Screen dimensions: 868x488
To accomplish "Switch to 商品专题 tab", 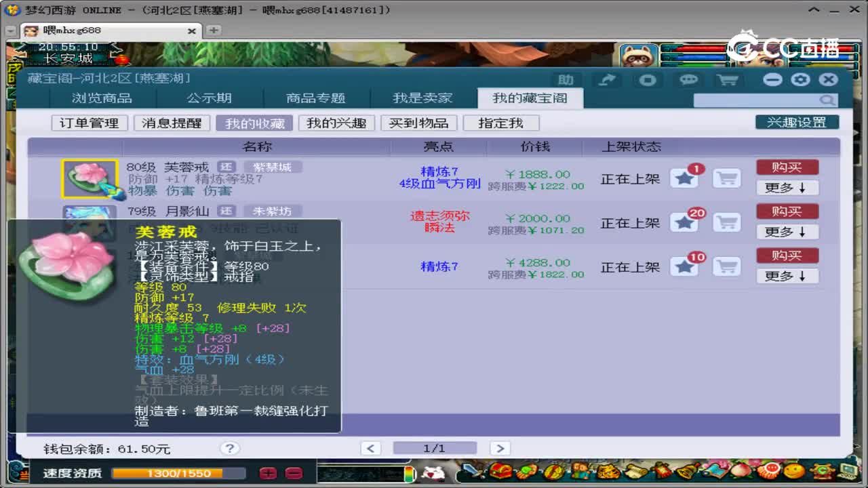I will [315, 98].
